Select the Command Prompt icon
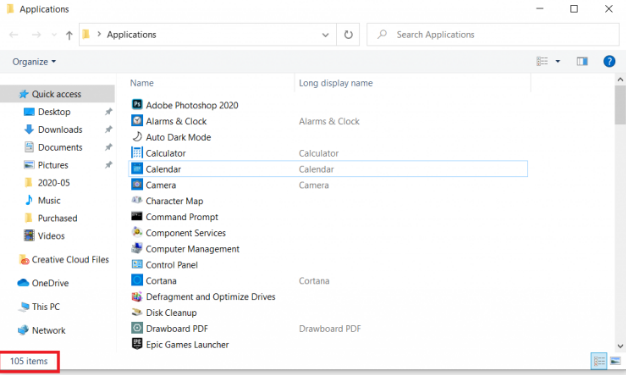The image size is (626, 375). (x=137, y=216)
